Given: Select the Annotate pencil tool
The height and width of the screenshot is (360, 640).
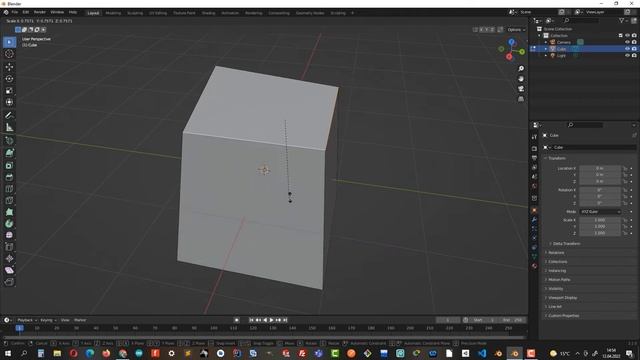Looking at the screenshot, I should (x=9, y=116).
